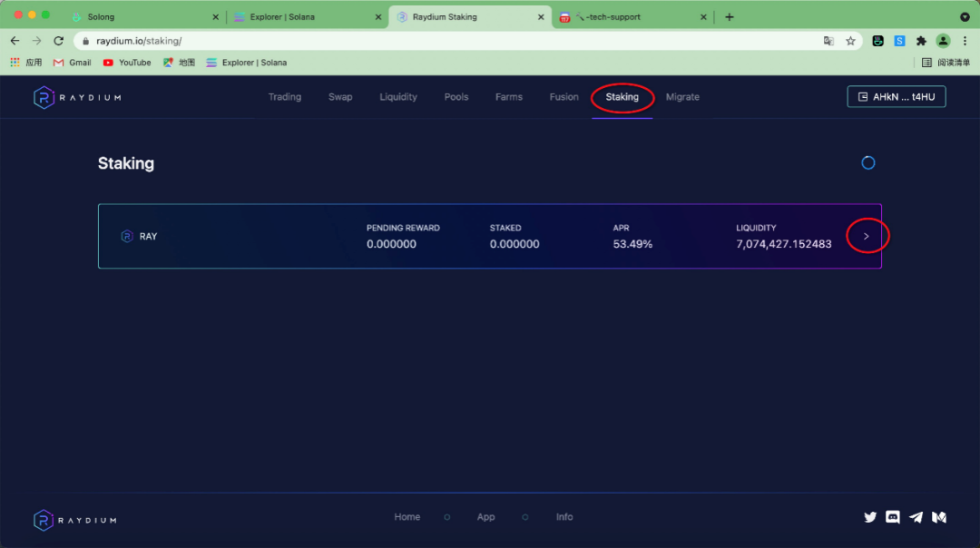Click the circular refresh indicator beside Staking
Viewport: 980px width, 548px height.
pyautogui.click(x=868, y=163)
